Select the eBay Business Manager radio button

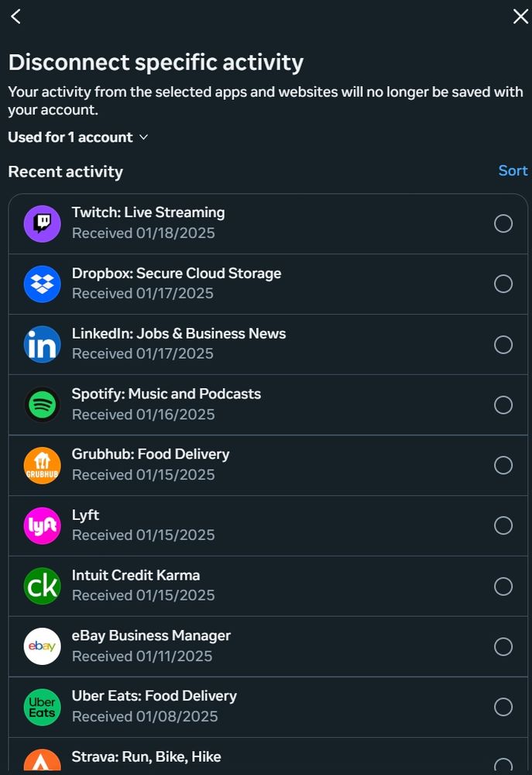[503, 647]
